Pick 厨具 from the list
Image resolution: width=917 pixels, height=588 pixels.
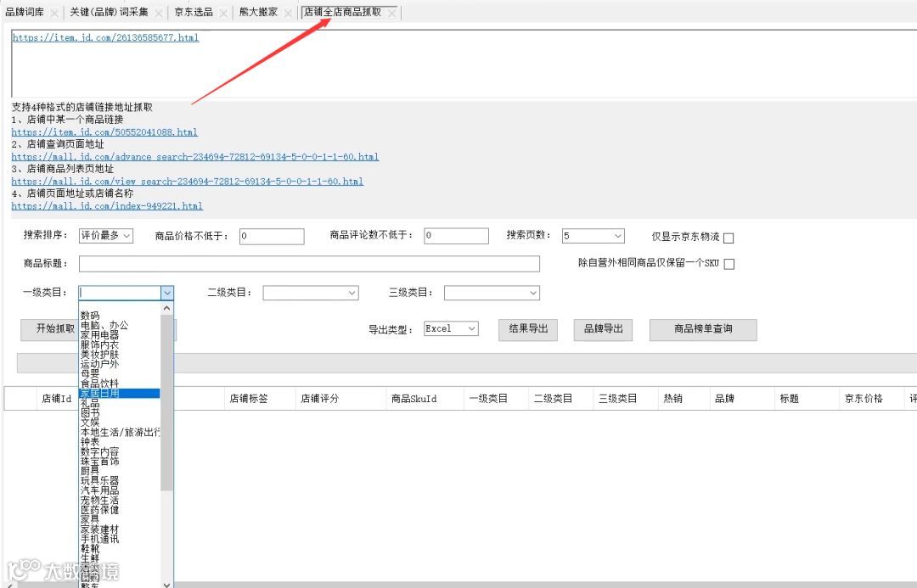tap(90, 471)
